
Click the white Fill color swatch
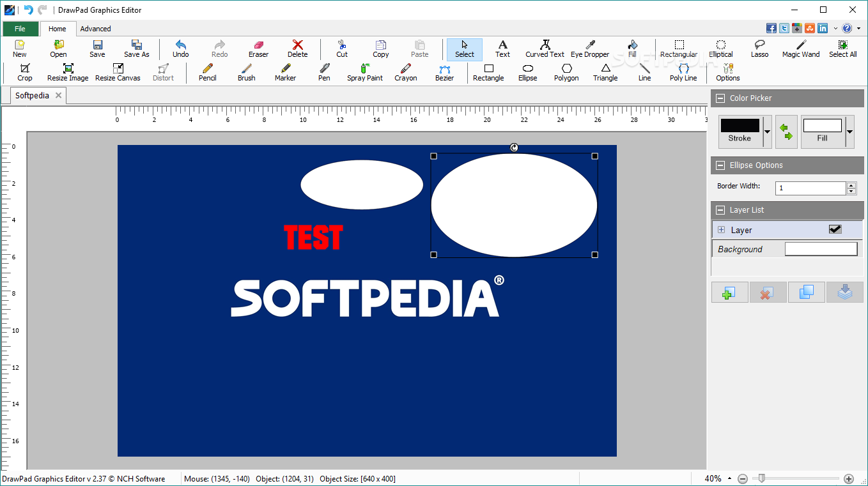(x=823, y=125)
